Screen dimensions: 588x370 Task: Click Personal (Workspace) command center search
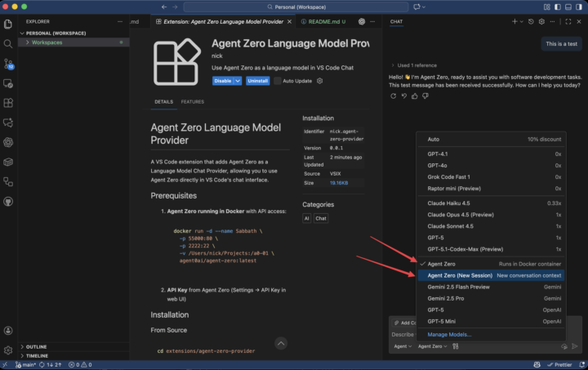(296, 7)
